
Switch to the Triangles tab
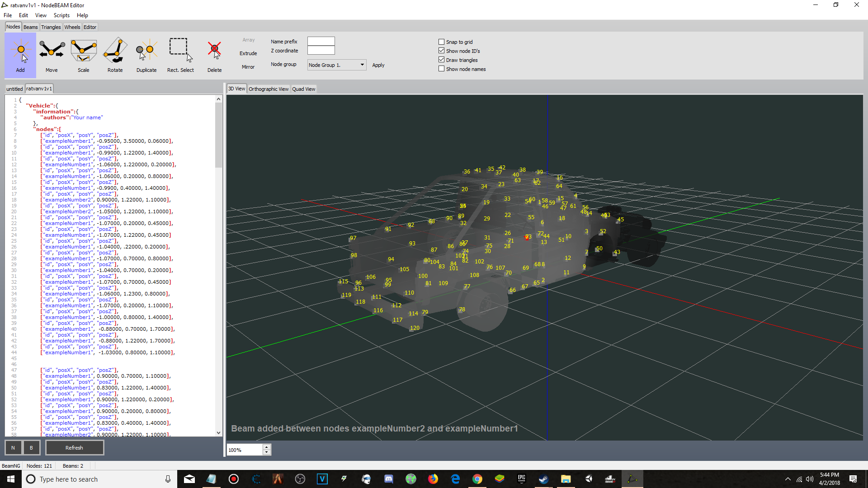(x=51, y=27)
